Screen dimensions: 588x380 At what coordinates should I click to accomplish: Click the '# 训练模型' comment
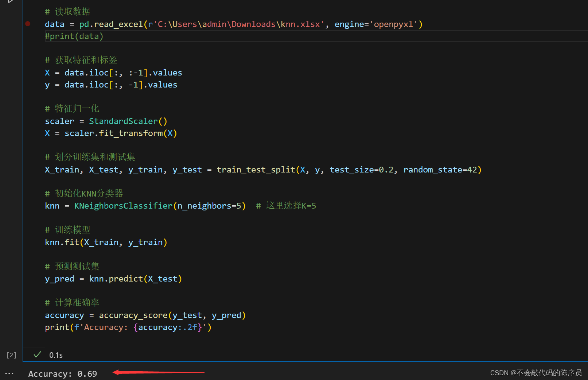coord(67,230)
